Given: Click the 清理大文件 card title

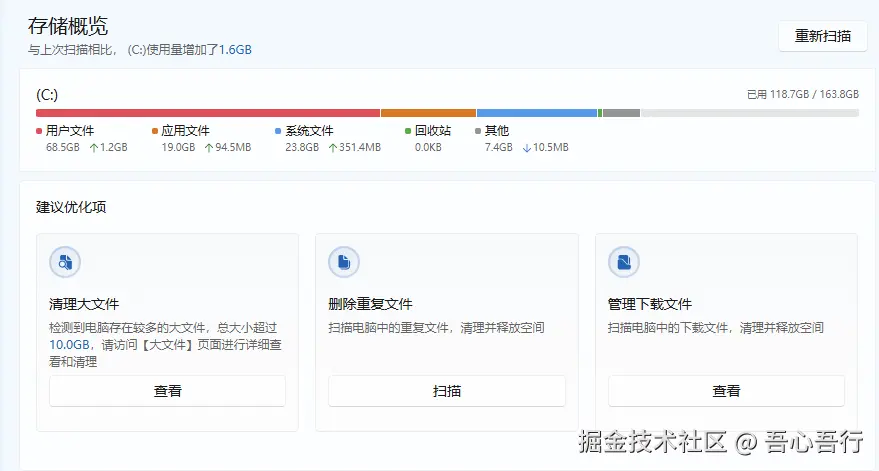Looking at the screenshot, I should click(x=84, y=304).
